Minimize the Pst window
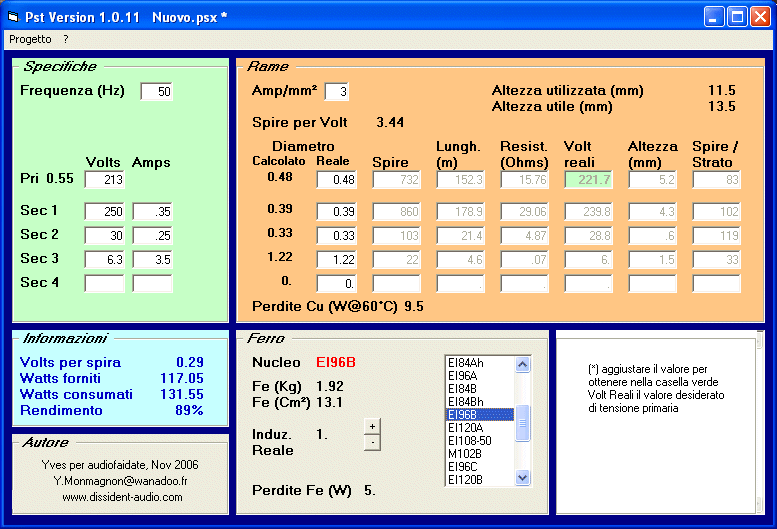Screen dimensions: 777x529 tap(713, 17)
